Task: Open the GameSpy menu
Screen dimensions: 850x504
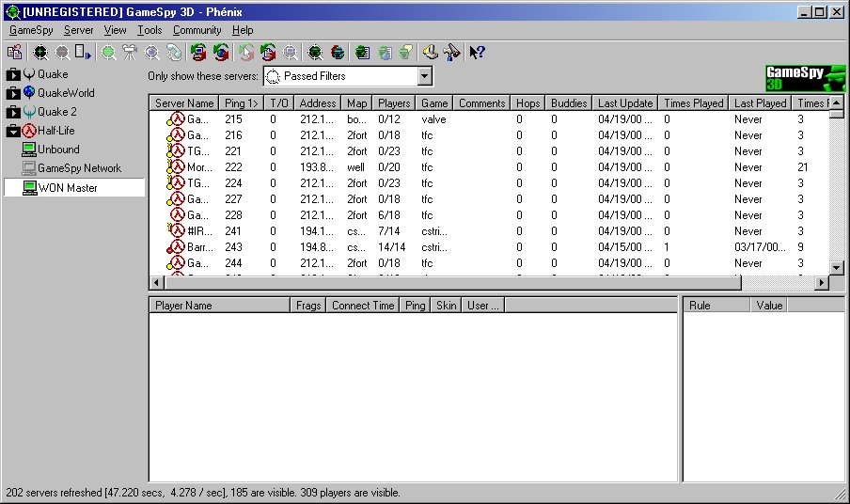Action: 31,30
